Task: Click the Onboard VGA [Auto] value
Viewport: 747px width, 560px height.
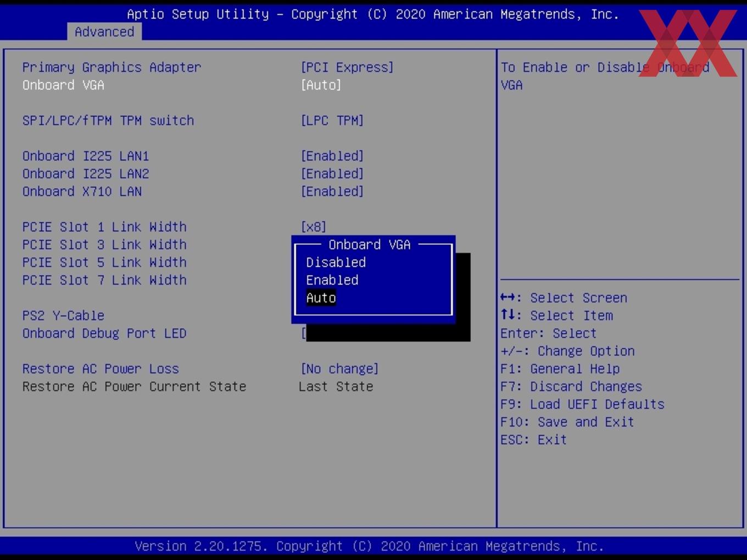Action: 321,85
